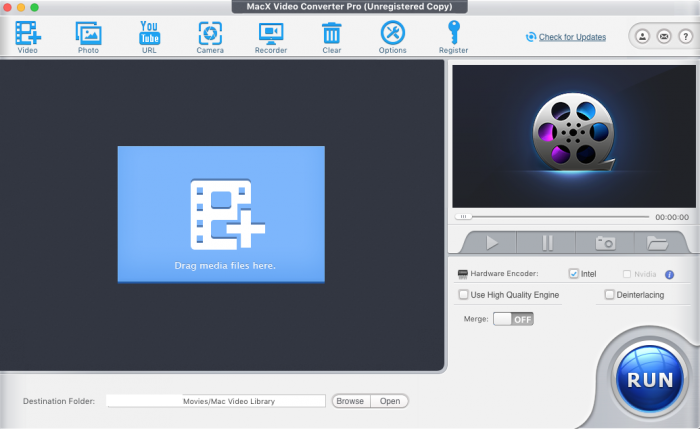Play the preview video
The height and width of the screenshot is (429, 700).
[492, 243]
